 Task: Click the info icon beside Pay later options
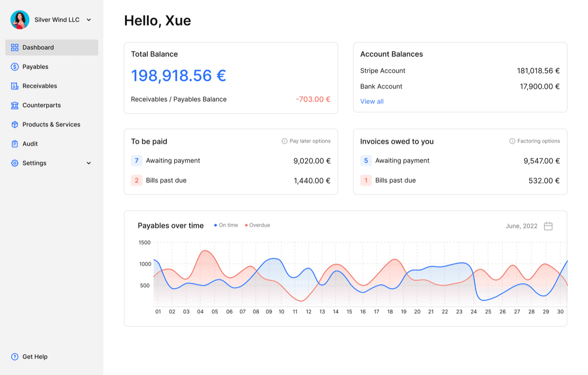point(284,141)
